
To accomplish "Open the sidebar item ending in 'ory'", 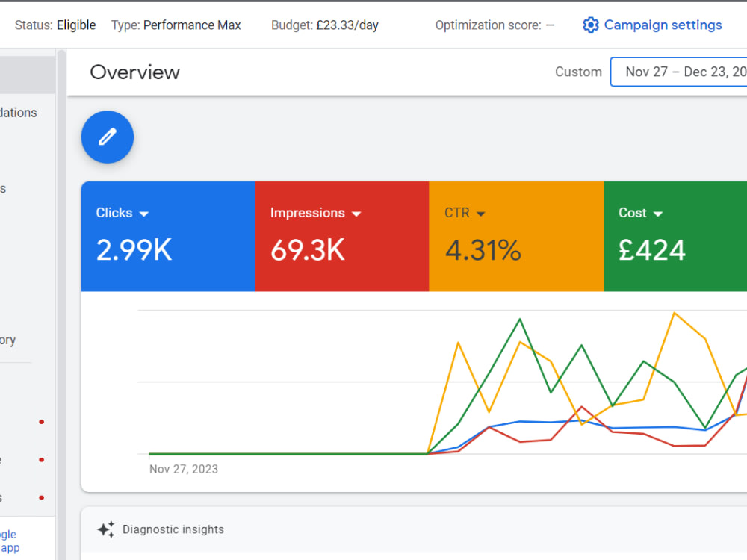I will (x=8, y=340).
